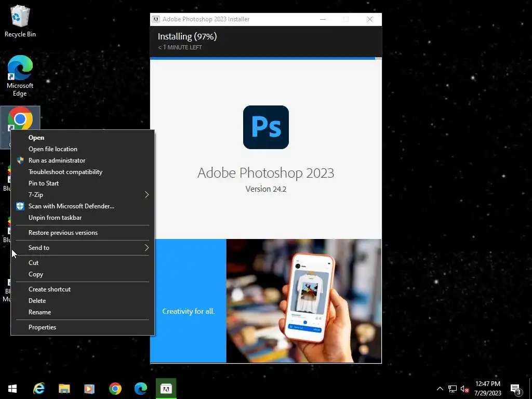This screenshot has width=532, height=399.
Task: Select the Microsoft Edge desktop shortcut
Action: click(20, 76)
